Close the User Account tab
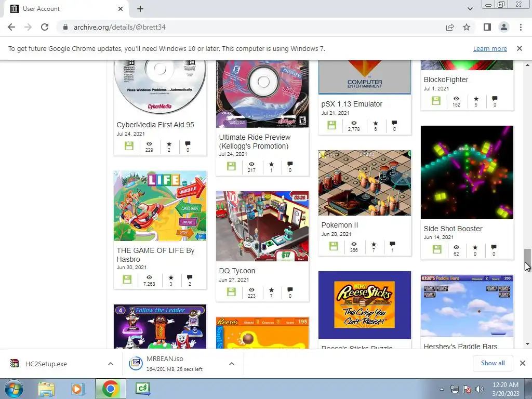532x399 pixels. pos(121,9)
